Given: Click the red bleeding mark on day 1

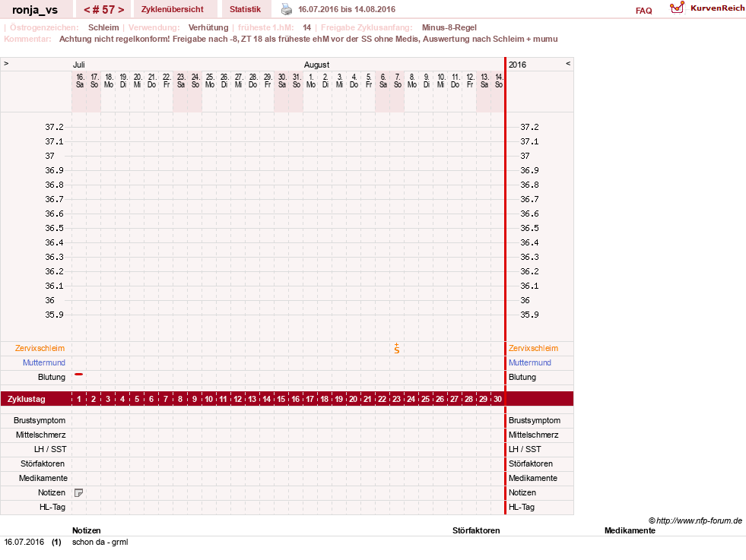Looking at the screenshot, I should click(x=79, y=375).
